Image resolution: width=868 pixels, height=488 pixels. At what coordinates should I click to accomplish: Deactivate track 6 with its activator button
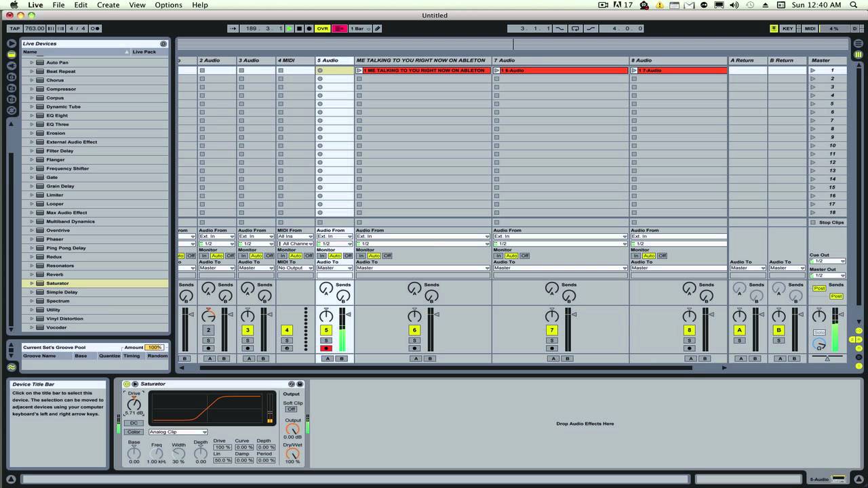coord(414,330)
